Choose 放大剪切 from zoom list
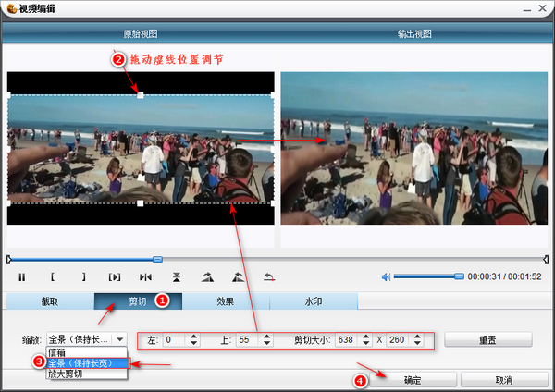 pos(86,374)
